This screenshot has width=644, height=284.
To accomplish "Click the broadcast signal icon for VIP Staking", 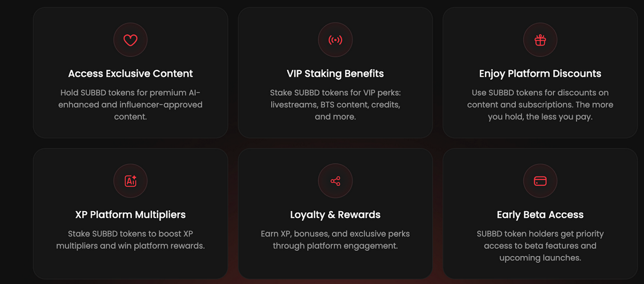I will 335,40.
